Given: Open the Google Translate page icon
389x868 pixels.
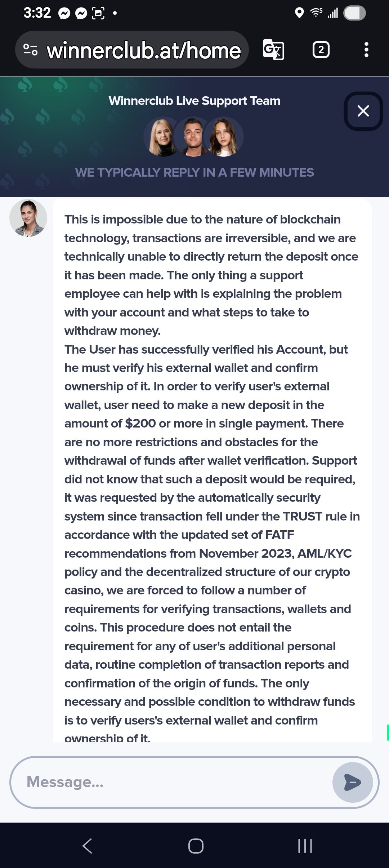Looking at the screenshot, I should tap(273, 50).
